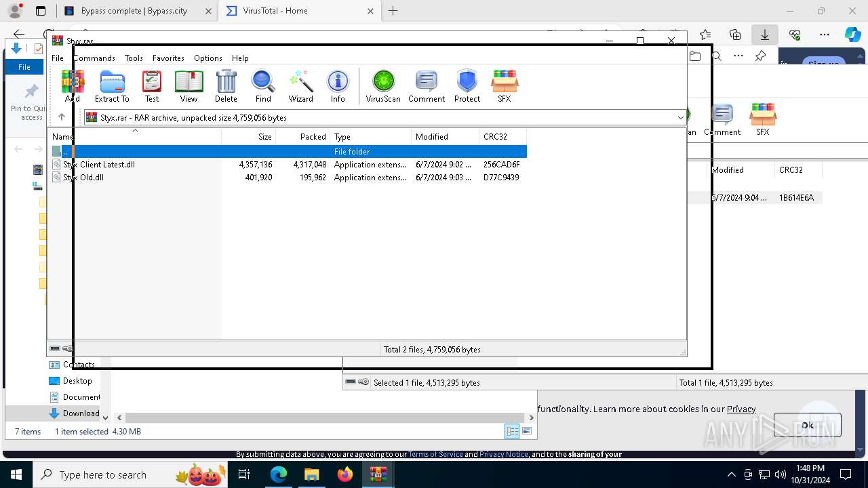The width and height of the screenshot is (868, 488).
Task: Open the Terms of Service link
Action: [435, 454]
